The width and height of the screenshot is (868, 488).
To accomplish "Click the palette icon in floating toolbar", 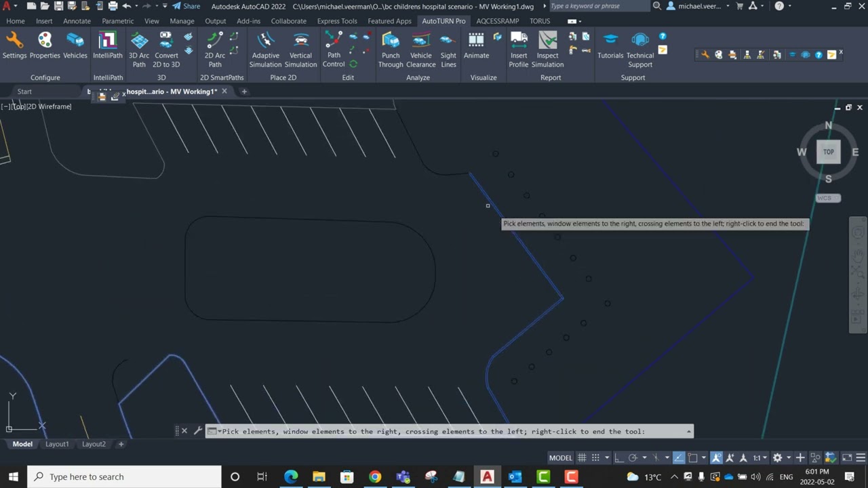I will (719, 54).
